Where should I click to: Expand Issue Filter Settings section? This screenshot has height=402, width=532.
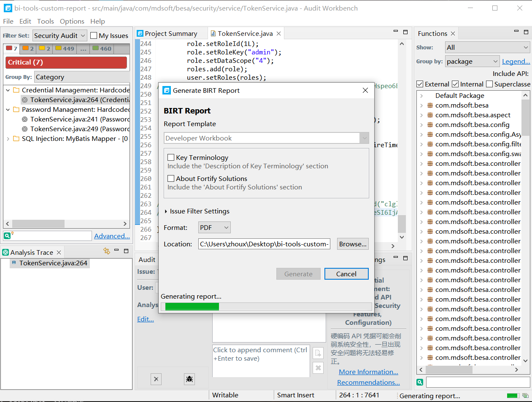(166, 211)
